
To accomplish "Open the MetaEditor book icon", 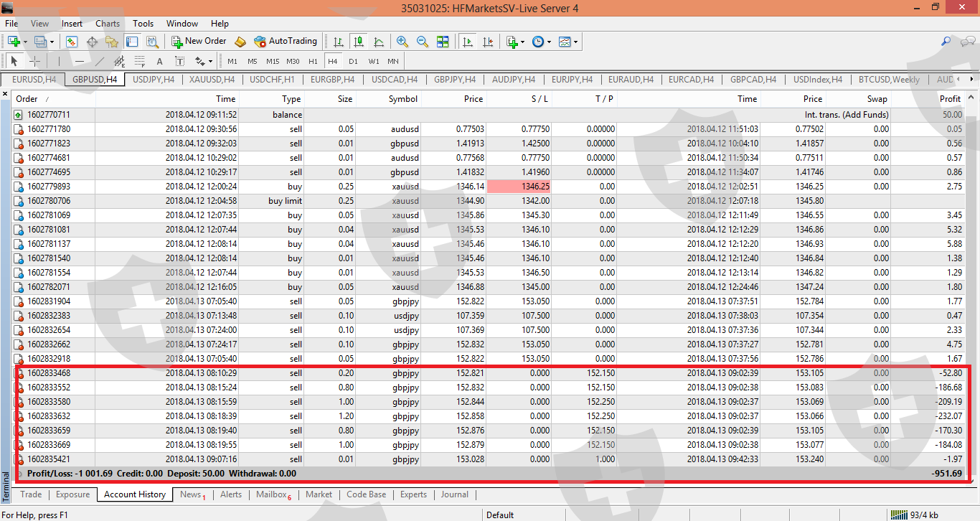I will pyautogui.click(x=240, y=42).
